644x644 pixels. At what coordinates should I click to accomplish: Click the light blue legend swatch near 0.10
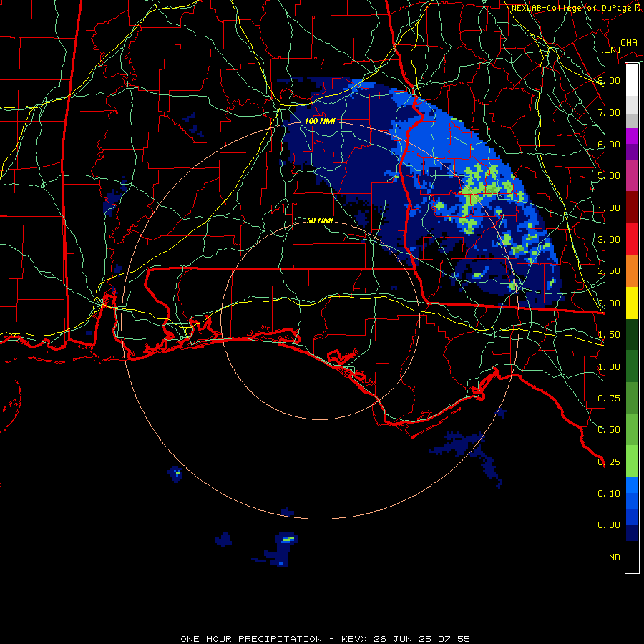(632, 485)
